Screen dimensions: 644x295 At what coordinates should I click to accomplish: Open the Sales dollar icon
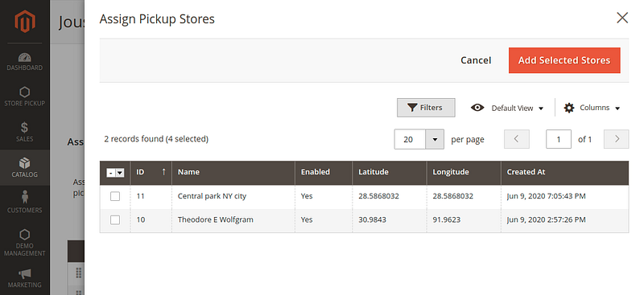tap(25, 128)
